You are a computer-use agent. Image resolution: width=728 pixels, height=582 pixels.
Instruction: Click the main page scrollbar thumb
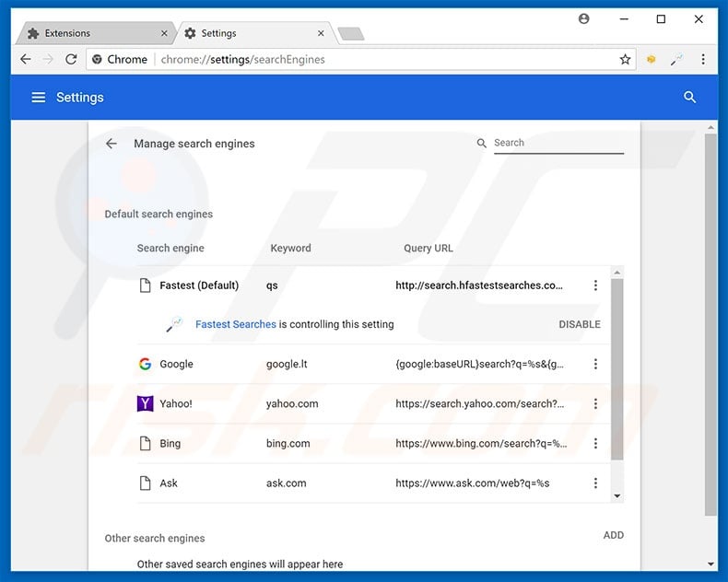(710, 325)
